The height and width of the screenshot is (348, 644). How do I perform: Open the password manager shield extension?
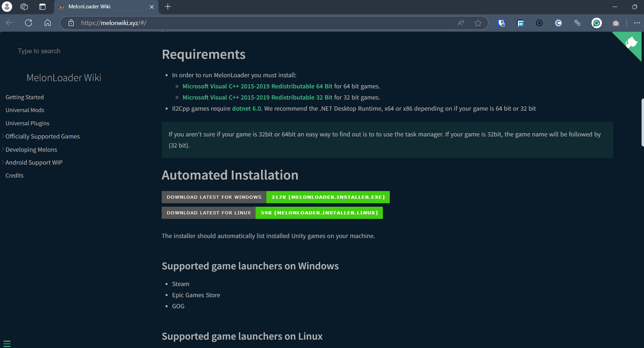tap(501, 23)
